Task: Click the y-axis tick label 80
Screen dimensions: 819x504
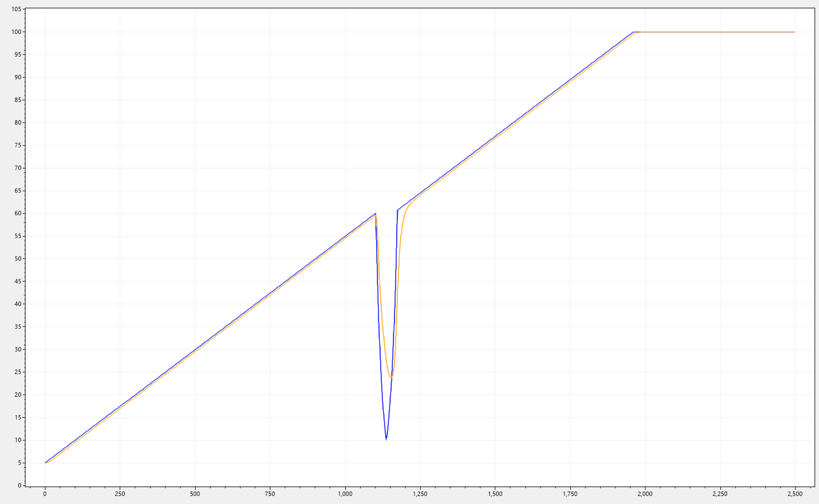Action: pos(18,122)
